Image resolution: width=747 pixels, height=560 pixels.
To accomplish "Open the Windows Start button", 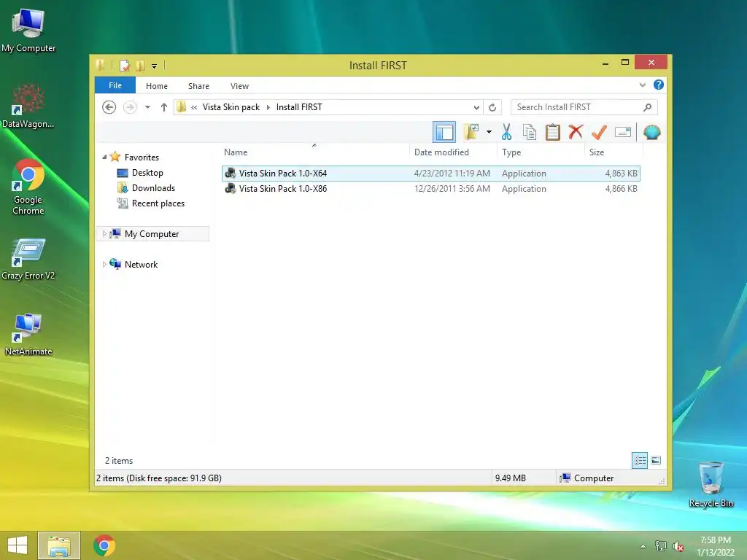I will pos(18,545).
